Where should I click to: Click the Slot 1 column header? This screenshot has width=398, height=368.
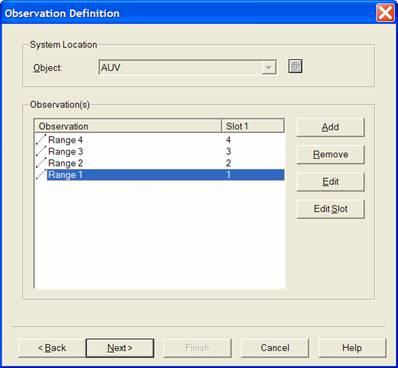[253, 126]
